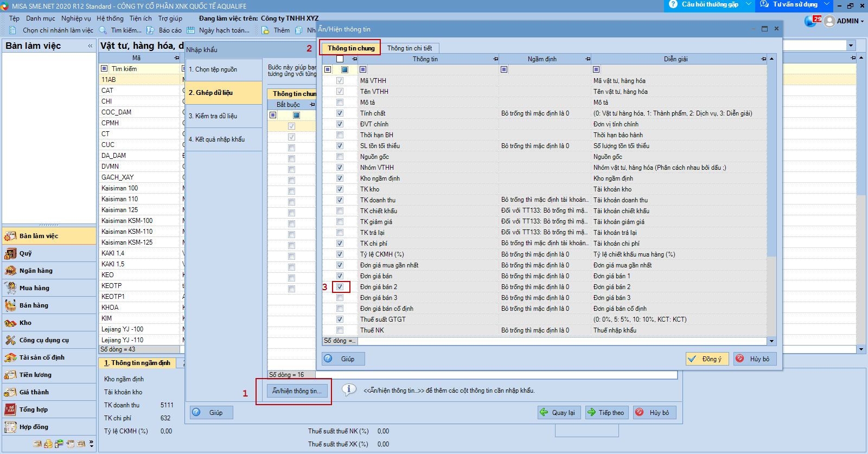
Task: Click Ngày hạch toán calendar icon
Action: (x=190, y=30)
